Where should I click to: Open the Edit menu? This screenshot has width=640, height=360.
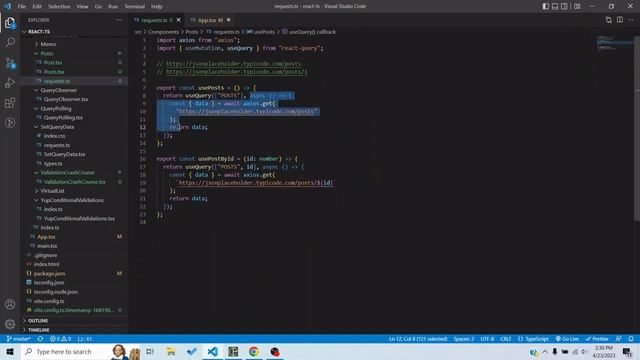(x=37, y=6)
